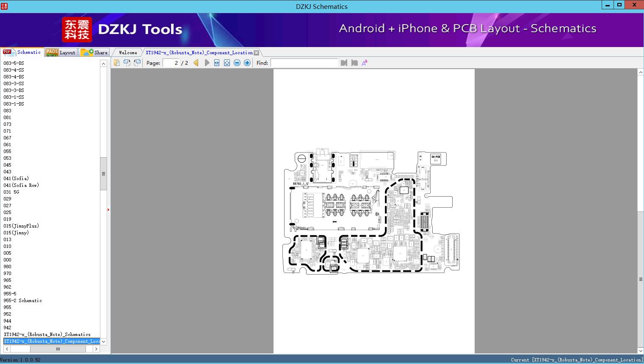The height and width of the screenshot is (364, 644).
Task: Switch to the Layout tab
Action: pos(61,52)
